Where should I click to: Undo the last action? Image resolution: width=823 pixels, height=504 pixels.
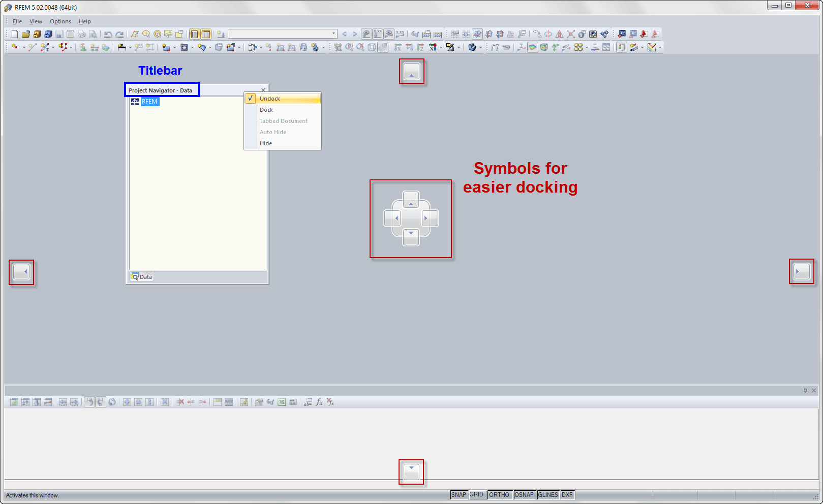pyautogui.click(x=108, y=34)
